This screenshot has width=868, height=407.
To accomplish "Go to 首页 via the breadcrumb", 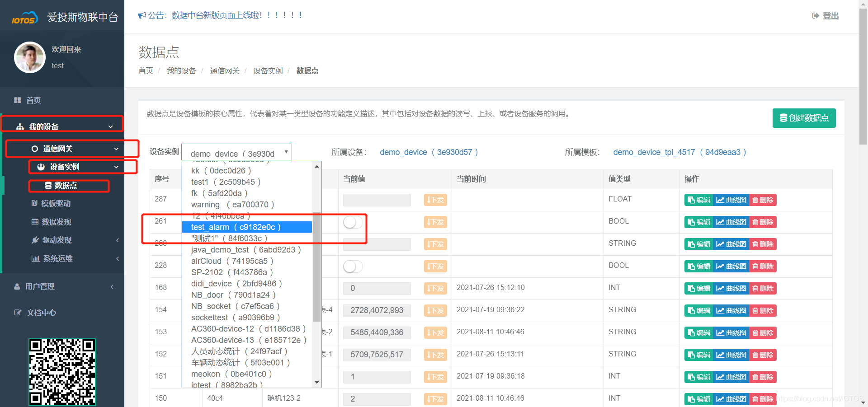I will [146, 70].
